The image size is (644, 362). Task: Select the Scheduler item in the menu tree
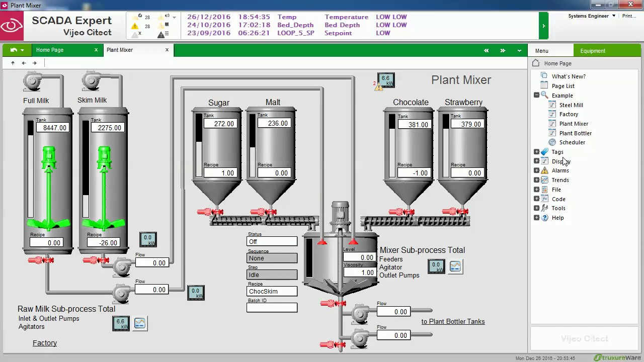point(572,142)
